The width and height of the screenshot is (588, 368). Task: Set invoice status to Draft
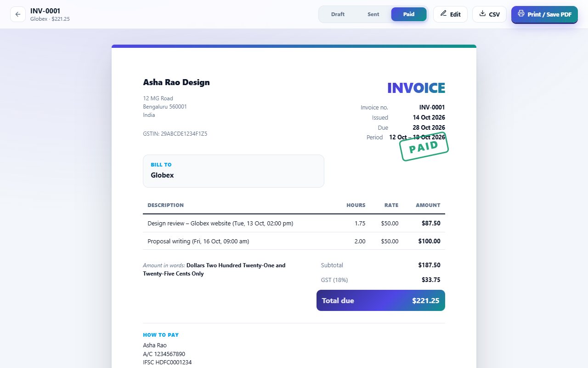pyautogui.click(x=338, y=14)
